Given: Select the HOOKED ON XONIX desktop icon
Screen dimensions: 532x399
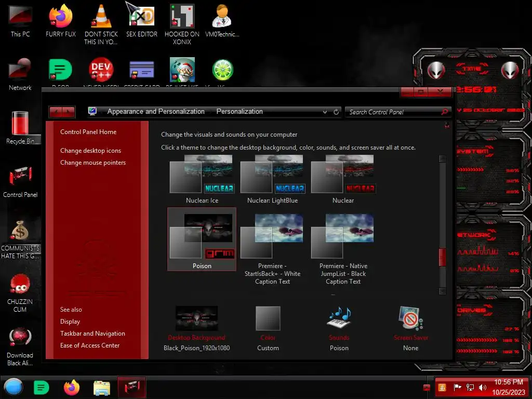Looking at the screenshot, I should click(x=182, y=24).
